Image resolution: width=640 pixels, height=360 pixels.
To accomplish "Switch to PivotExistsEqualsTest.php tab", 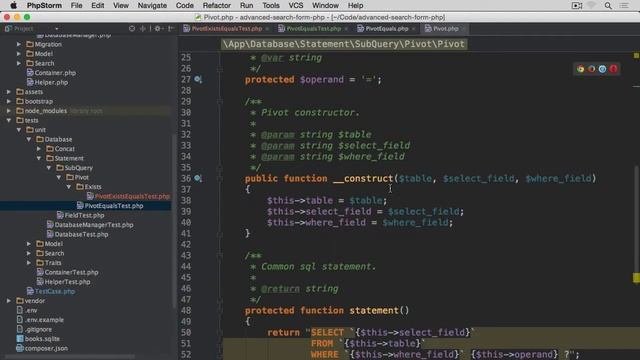I will click(227, 29).
